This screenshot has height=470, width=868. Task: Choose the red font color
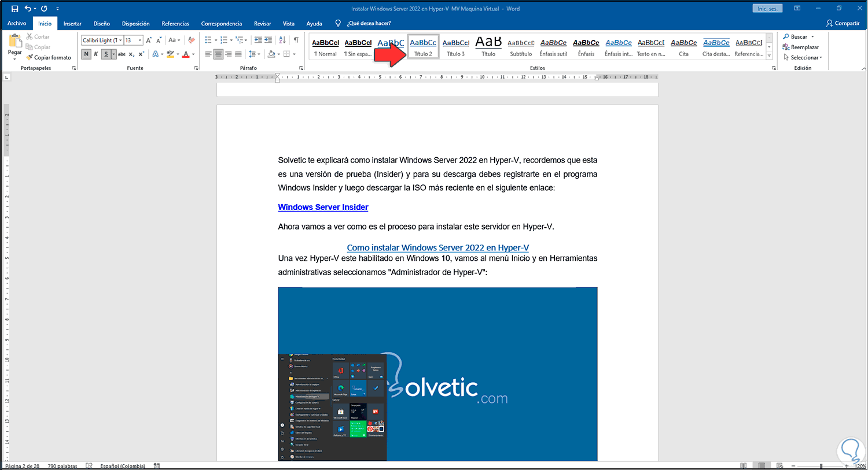[186, 54]
